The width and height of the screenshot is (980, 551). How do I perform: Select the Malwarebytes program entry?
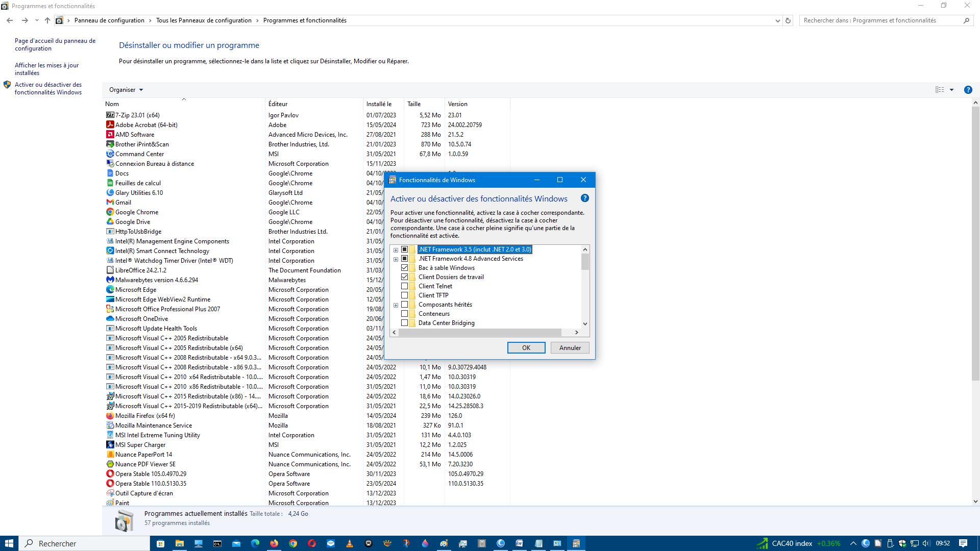156,280
